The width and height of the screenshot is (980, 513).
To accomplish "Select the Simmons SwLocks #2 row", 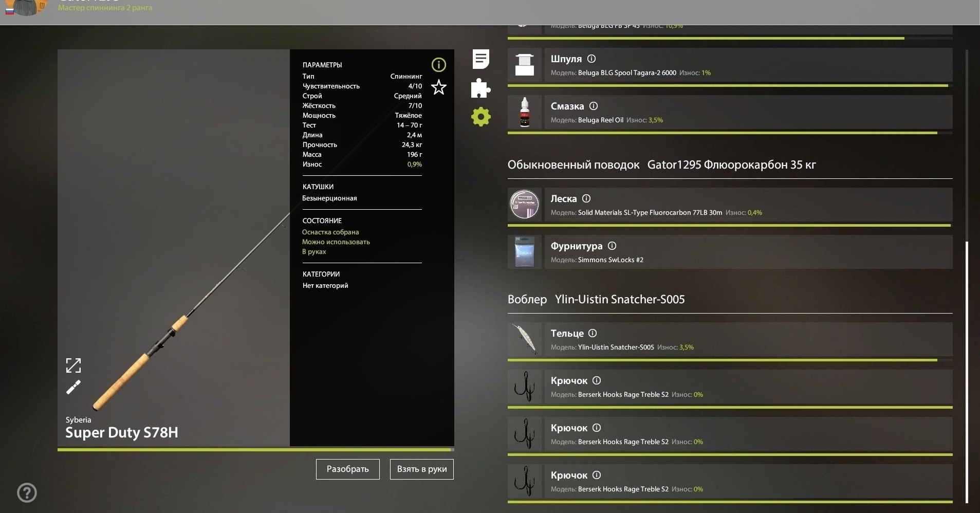I will [x=730, y=252].
